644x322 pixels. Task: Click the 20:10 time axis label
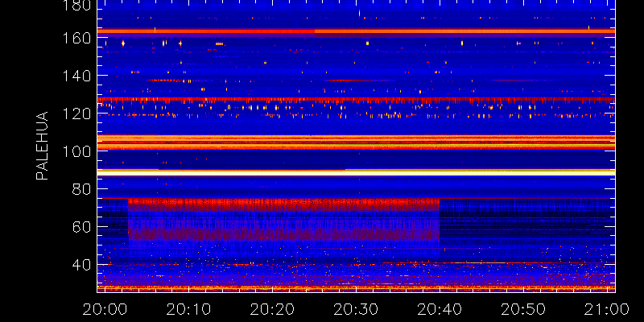click(188, 309)
